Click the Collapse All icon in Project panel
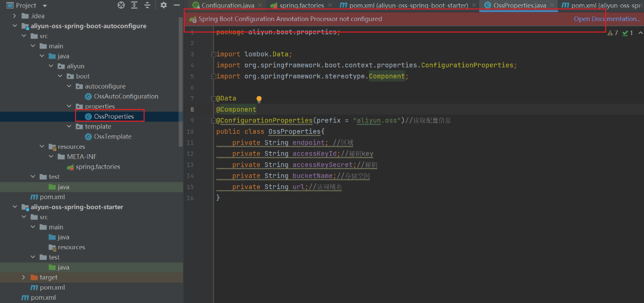644x303 pixels. [x=147, y=5]
